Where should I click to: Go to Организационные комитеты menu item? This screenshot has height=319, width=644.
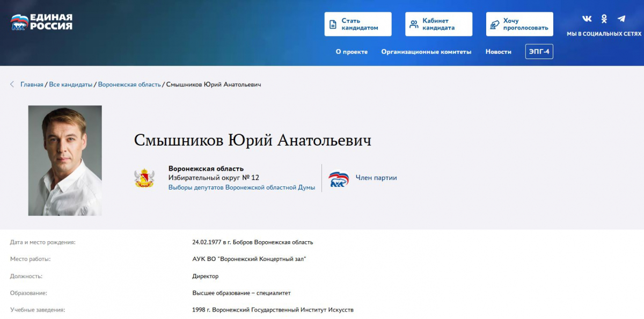[x=426, y=52]
